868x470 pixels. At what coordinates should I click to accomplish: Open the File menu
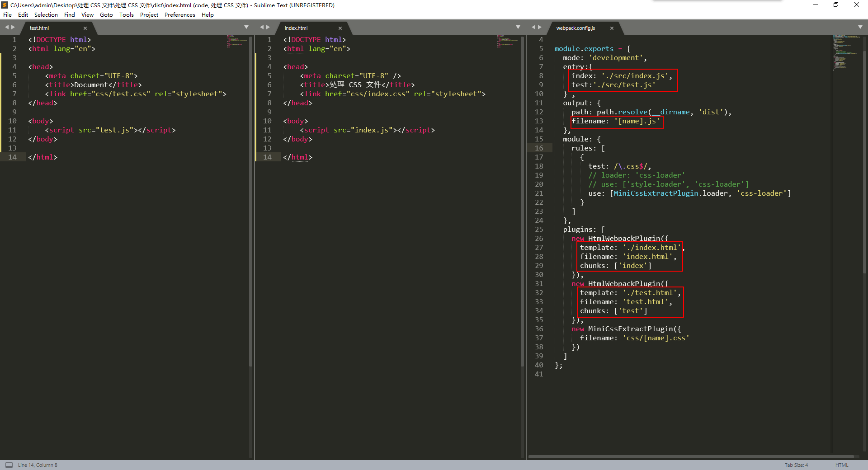[7, 14]
